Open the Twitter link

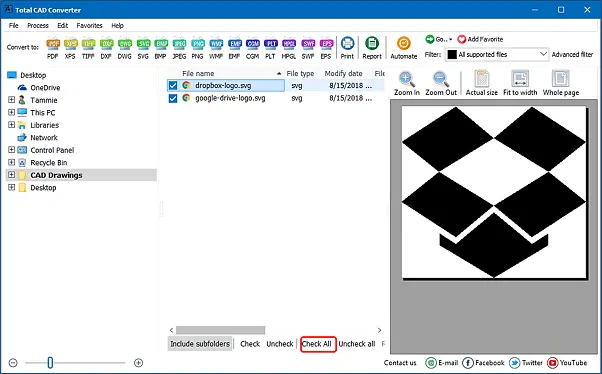[x=526, y=362]
